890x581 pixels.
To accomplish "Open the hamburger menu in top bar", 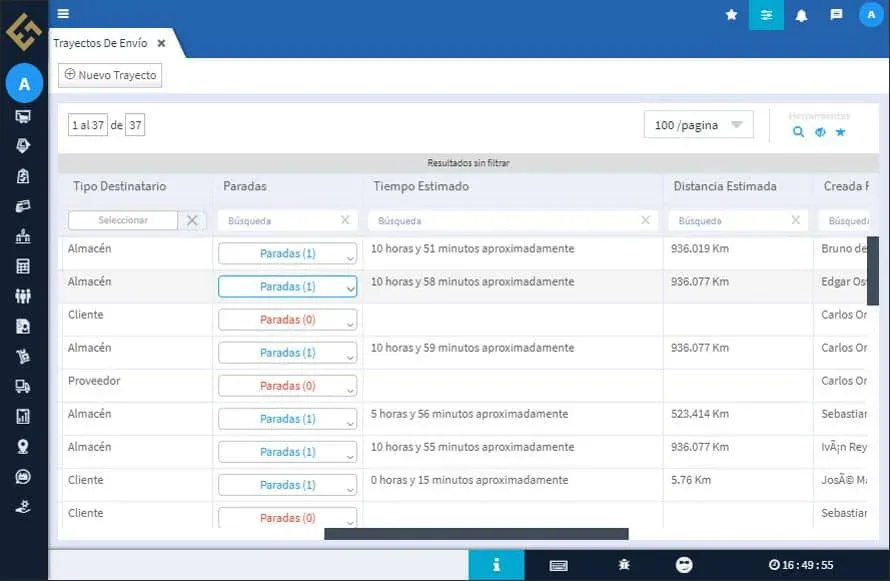I will 63,14.
